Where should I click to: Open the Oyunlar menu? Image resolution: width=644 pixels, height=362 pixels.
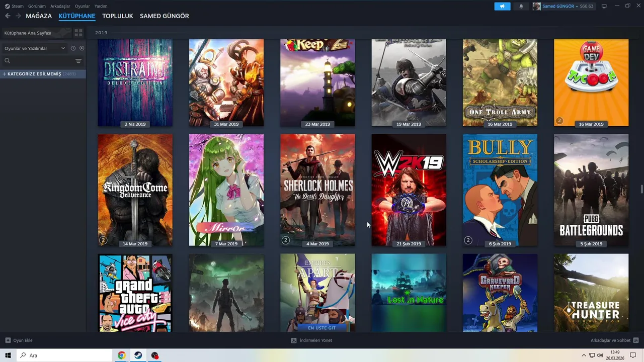82,6
